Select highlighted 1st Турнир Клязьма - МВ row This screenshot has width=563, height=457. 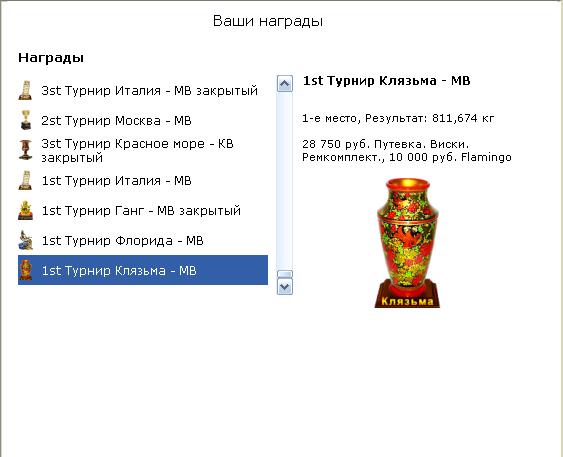[x=143, y=270]
